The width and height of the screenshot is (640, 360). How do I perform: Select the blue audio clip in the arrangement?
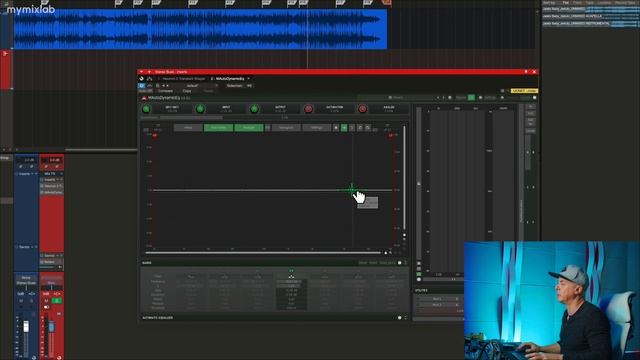200,29
